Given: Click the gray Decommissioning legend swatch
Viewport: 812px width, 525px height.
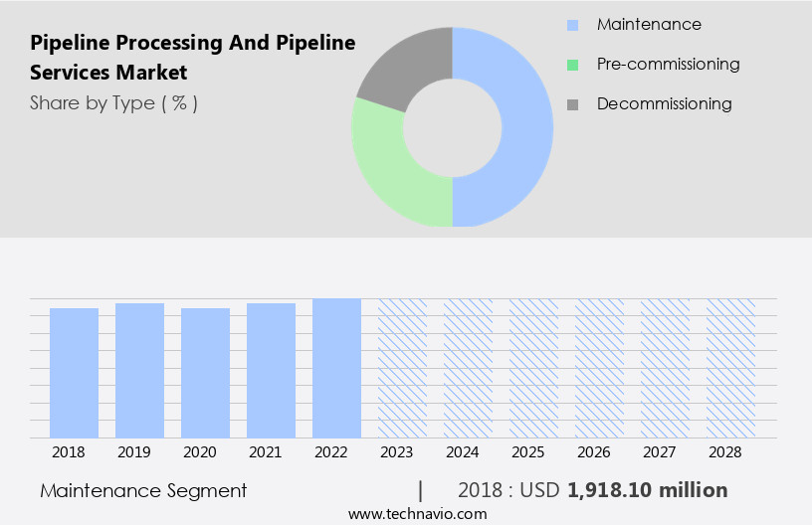Looking at the screenshot, I should [572, 104].
